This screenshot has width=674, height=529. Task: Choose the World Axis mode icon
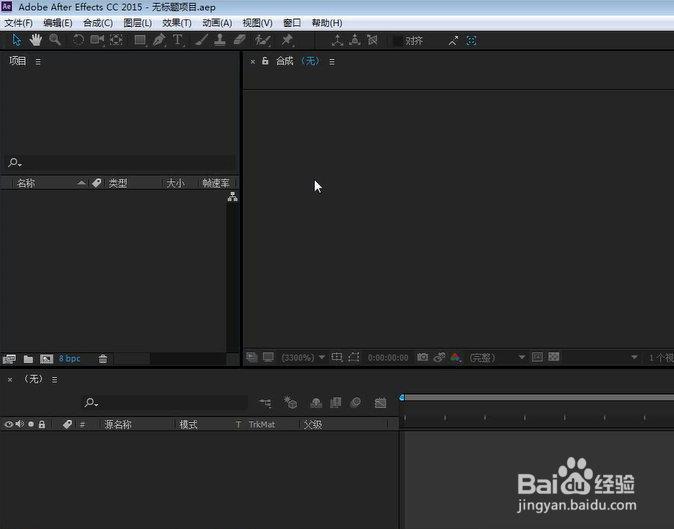click(x=355, y=40)
